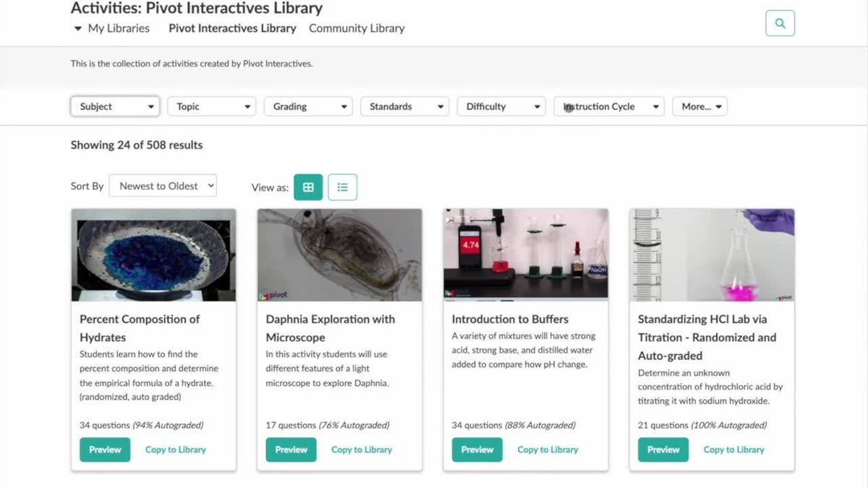This screenshot has height=488, width=868.
Task: Switch to list view layout
Action: (x=342, y=187)
